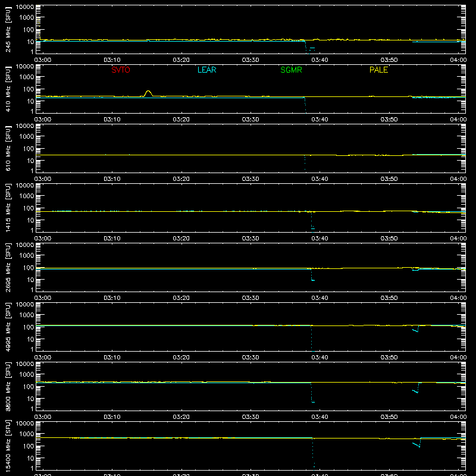This screenshot has width=476, height=476.
Task: Click the 03:40 tick label under the 245 MHz panel
Action: [320, 60]
